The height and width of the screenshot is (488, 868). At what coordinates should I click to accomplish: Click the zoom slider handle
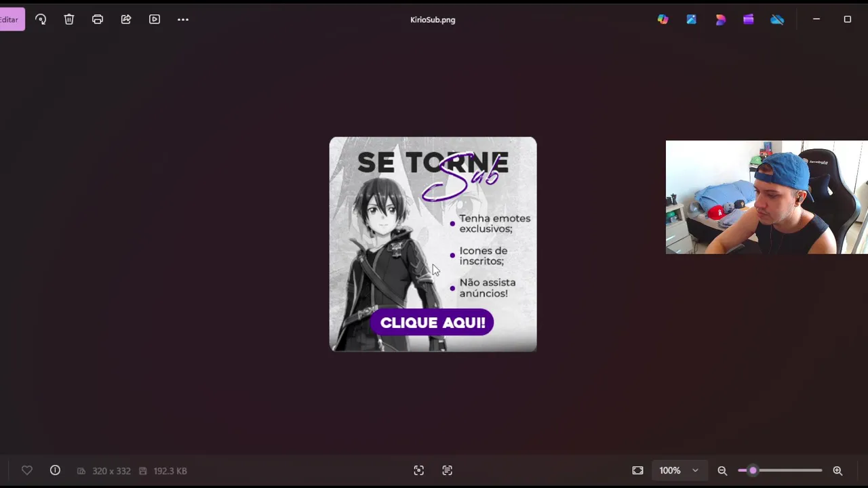tap(753, 470)
